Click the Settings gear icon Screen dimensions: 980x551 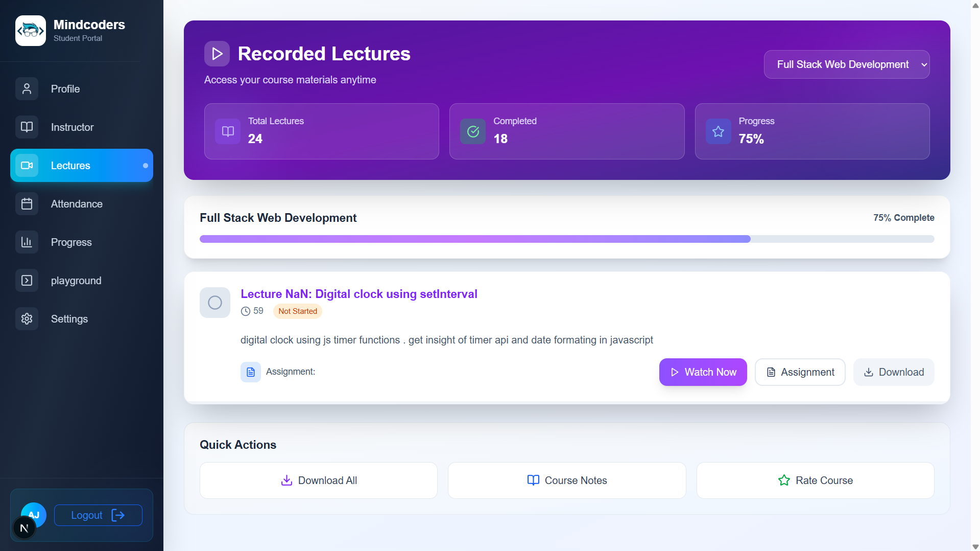point(26,318)
